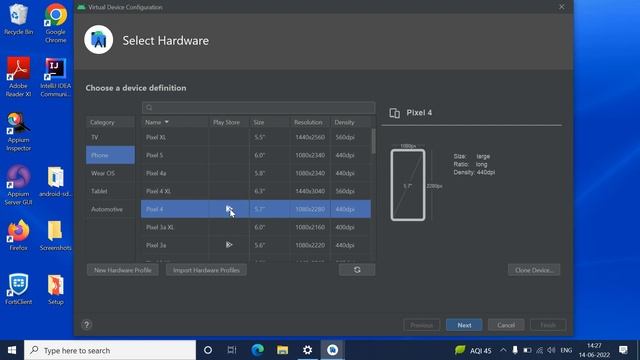Select Wear OS category

point(110,173)
